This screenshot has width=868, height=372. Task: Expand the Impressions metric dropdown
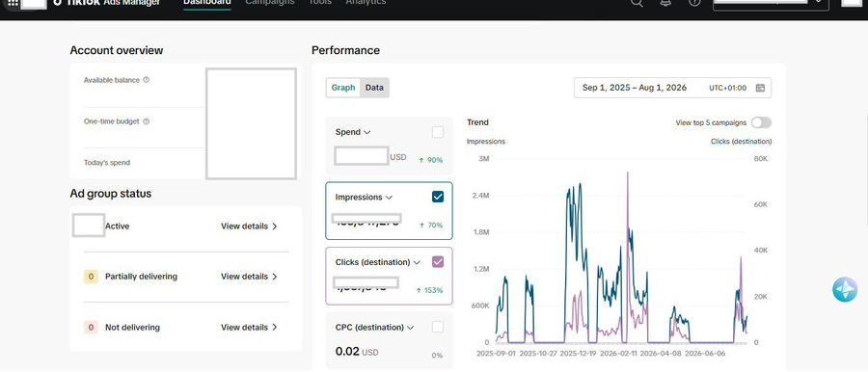pyautogui.click(x=389, y=197)
